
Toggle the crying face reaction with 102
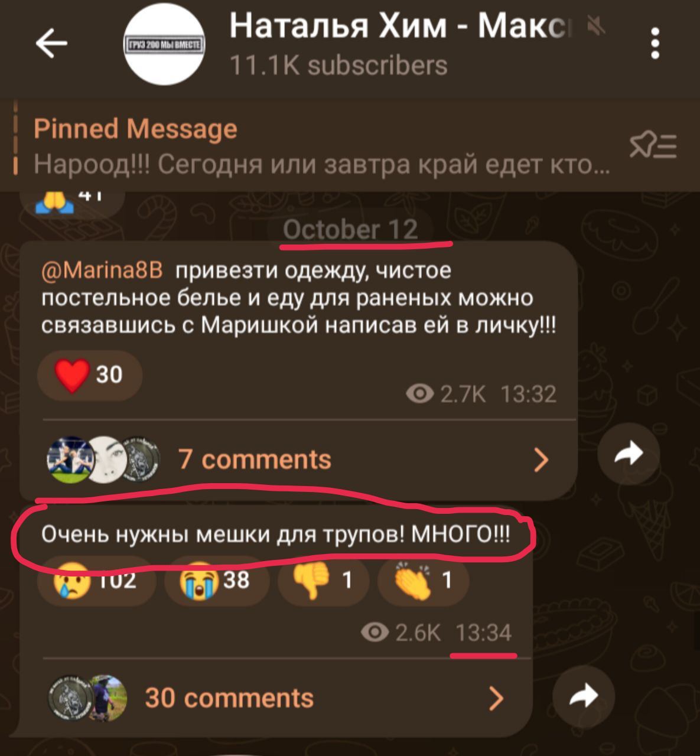96,580
